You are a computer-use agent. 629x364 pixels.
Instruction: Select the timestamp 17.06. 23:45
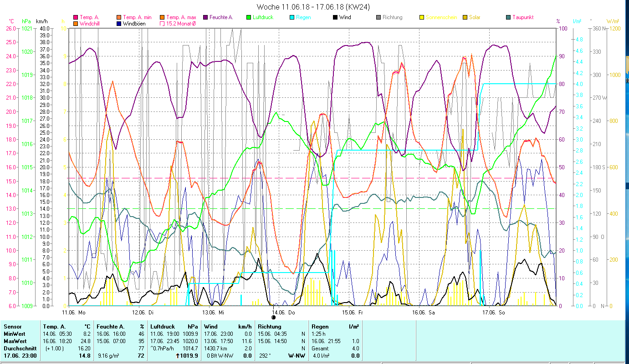tap(164, 341)
